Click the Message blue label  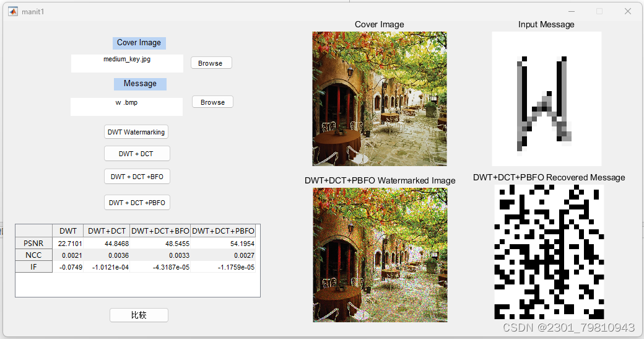click(x=140, y=84)
